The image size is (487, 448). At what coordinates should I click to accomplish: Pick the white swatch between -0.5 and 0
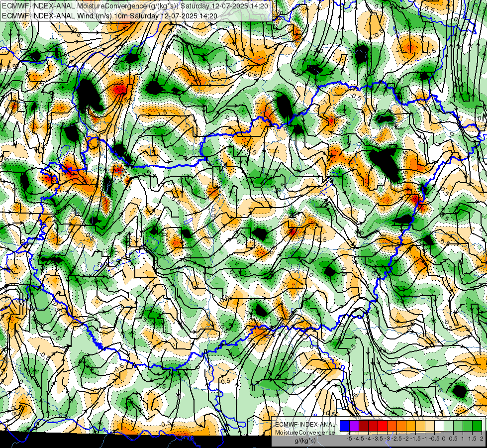[439, 426]
